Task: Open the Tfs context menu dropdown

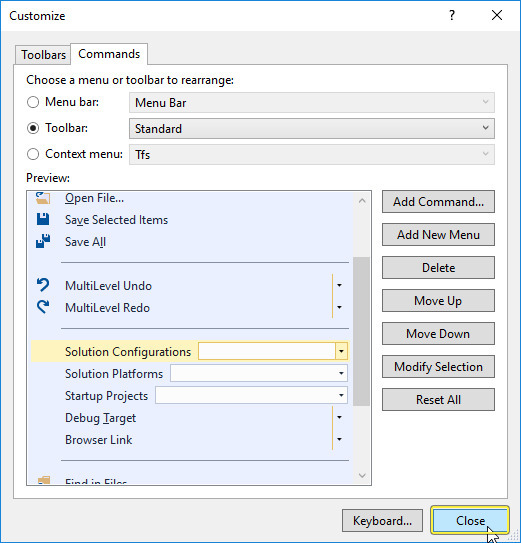Action: (312, 154)
